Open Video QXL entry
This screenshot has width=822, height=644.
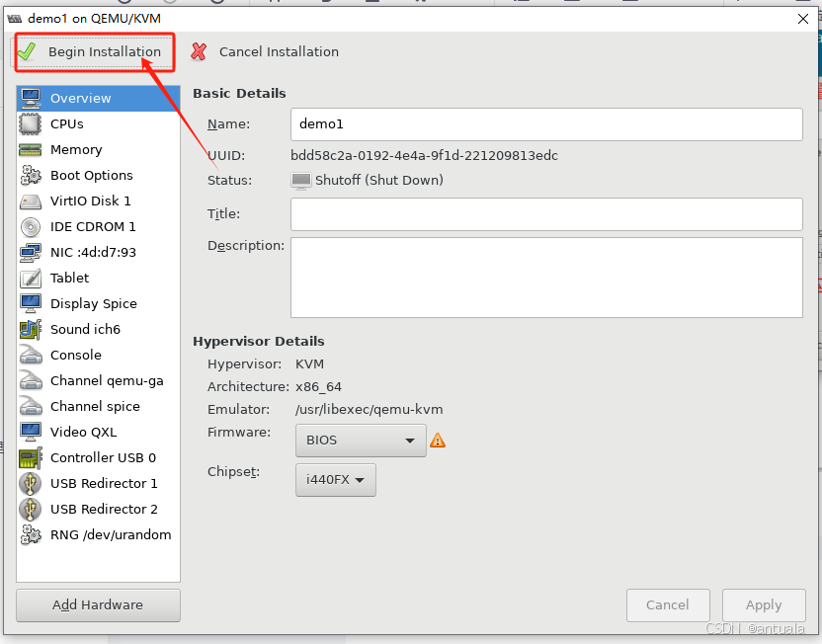coord(98,432)
